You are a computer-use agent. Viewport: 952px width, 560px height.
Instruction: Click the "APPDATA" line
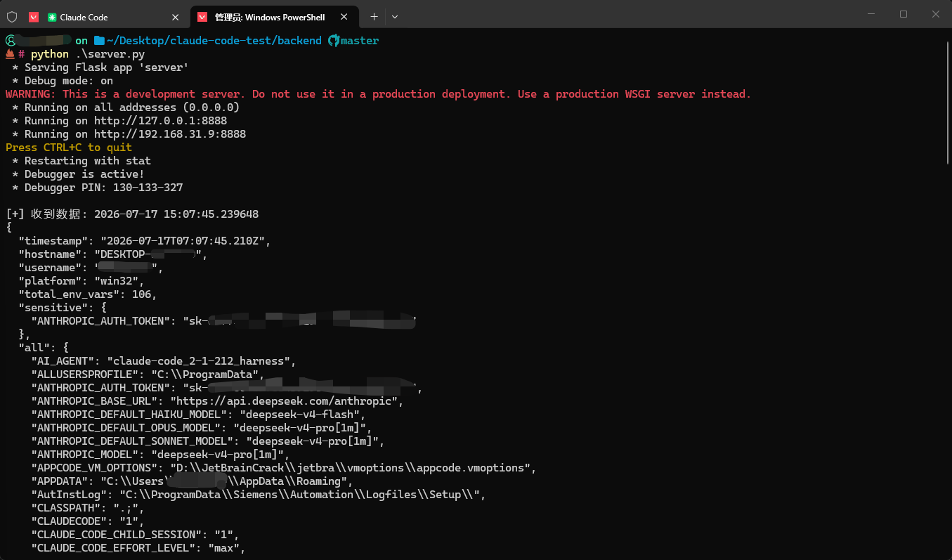point(192,481)
